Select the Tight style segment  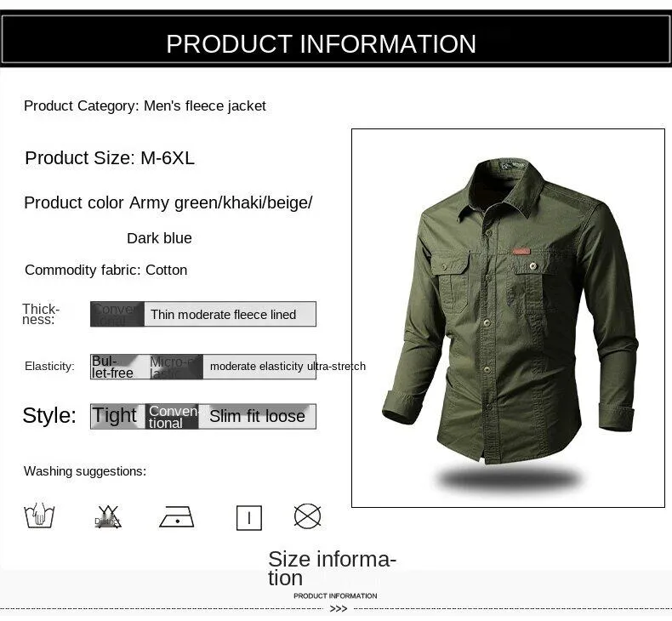pyautogui.click(x=118, y=416)
